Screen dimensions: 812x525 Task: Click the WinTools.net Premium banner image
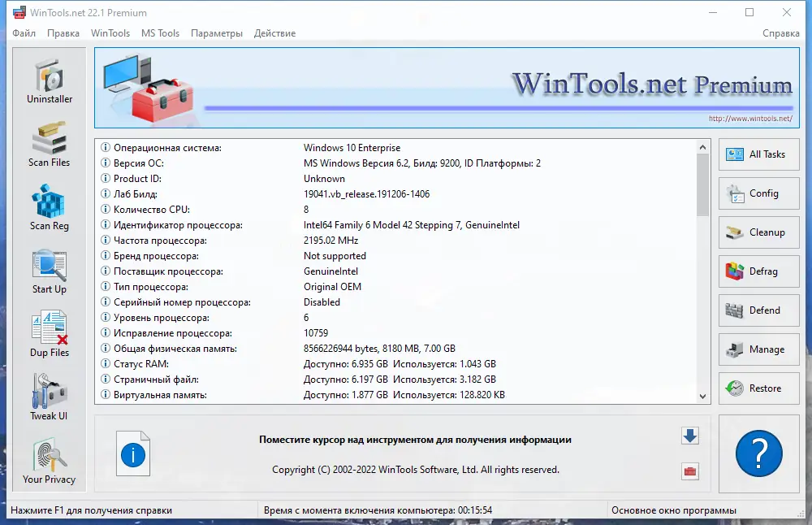click(447, 88)
